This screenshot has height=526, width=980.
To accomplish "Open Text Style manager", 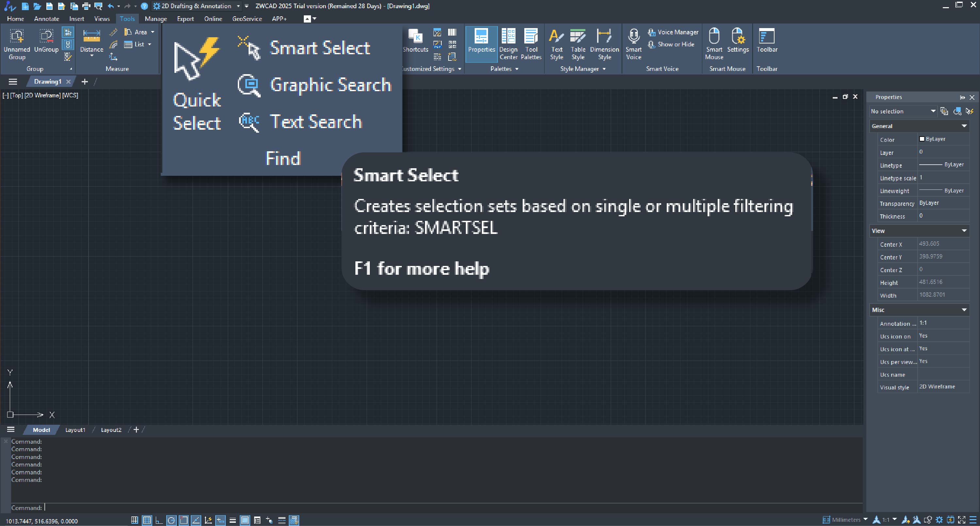I will [x=556, y=44].
